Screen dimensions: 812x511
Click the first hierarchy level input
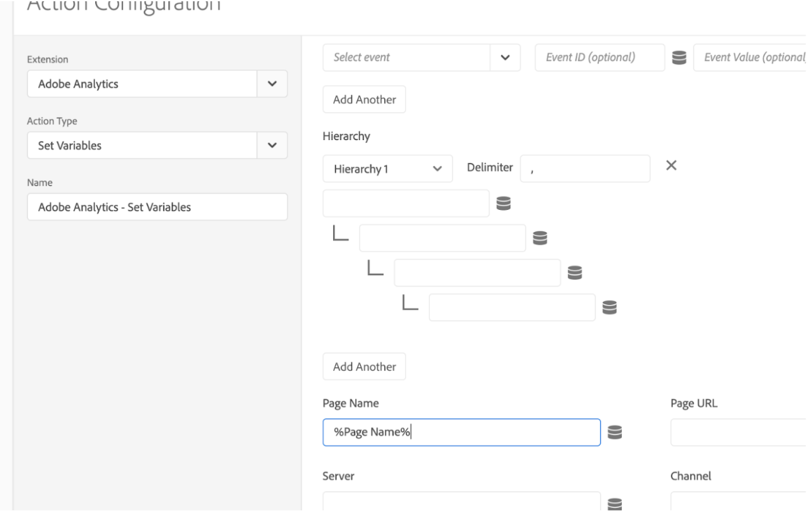point(406,204)
